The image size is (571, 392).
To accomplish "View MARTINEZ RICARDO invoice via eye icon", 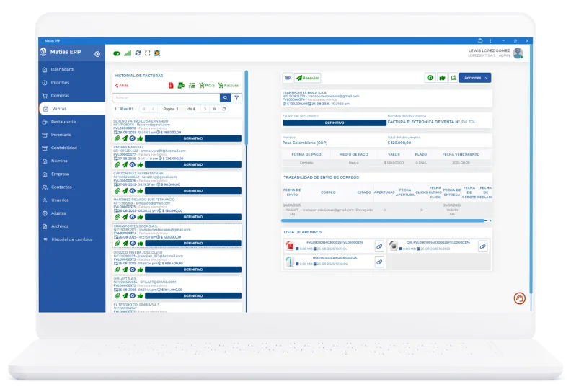I will (x=133, y=217).
